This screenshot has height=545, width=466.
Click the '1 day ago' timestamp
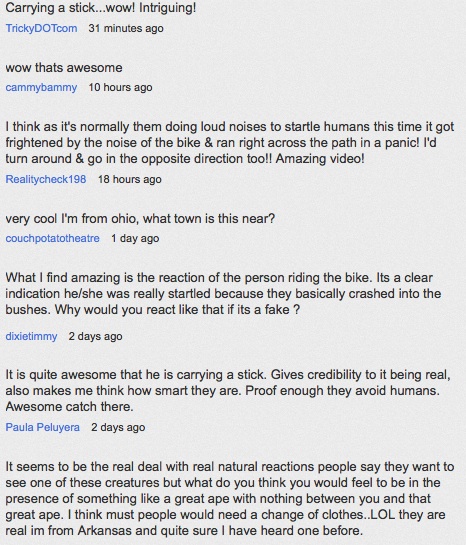pos(135,238)
